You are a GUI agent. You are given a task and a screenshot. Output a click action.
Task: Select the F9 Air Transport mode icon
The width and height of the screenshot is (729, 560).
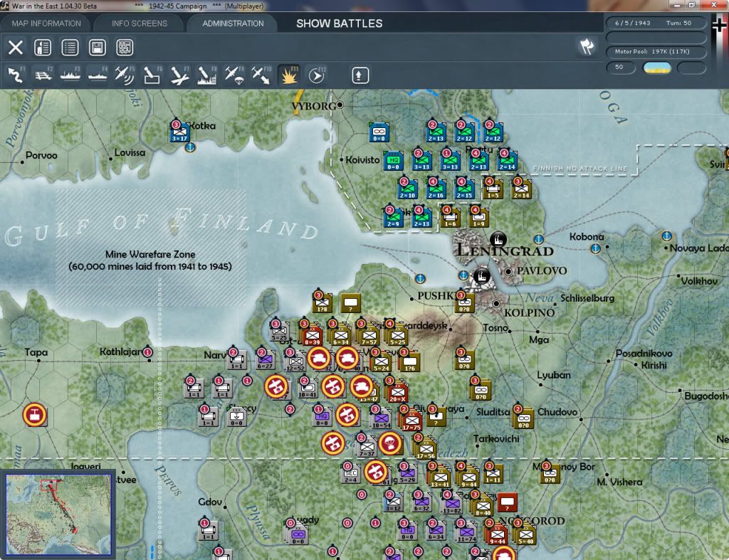[234, 75]
